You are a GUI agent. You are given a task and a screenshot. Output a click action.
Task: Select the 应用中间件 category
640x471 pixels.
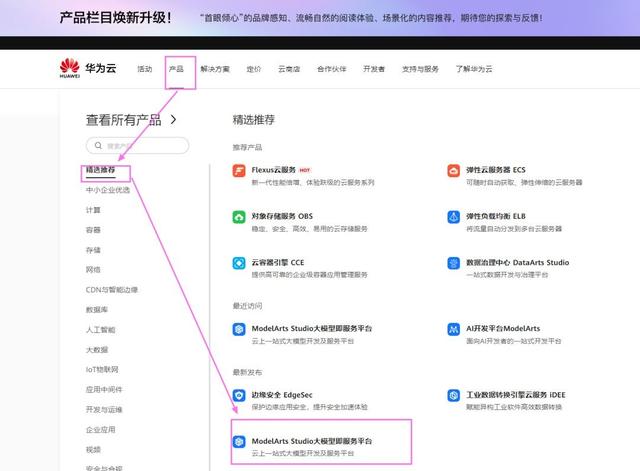(104, 390)
